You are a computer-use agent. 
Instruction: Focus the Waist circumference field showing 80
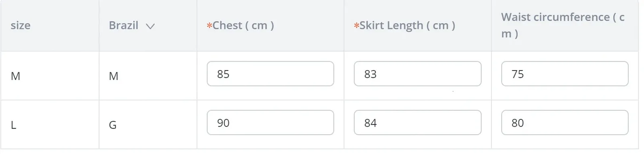[x=565, y=123]
